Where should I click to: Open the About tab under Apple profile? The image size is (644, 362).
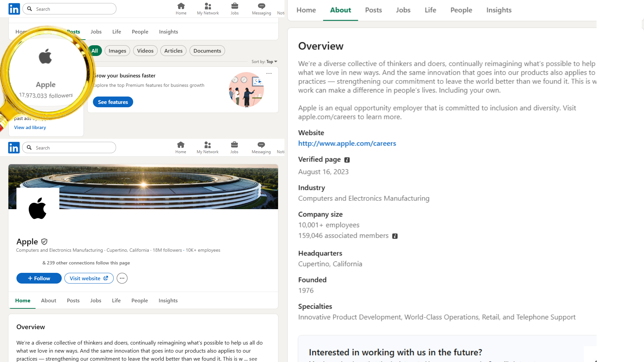49,300
